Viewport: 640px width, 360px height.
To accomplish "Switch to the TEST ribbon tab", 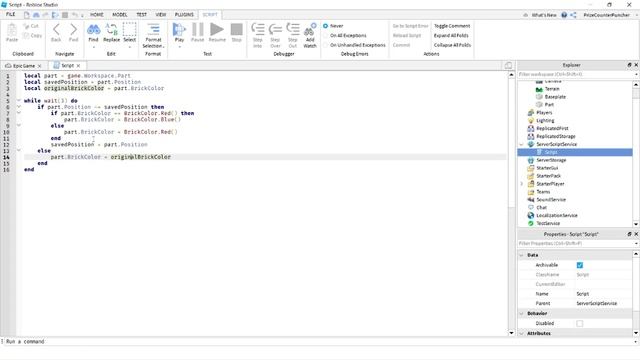I will pyautogui.click(x=142, y=15).
